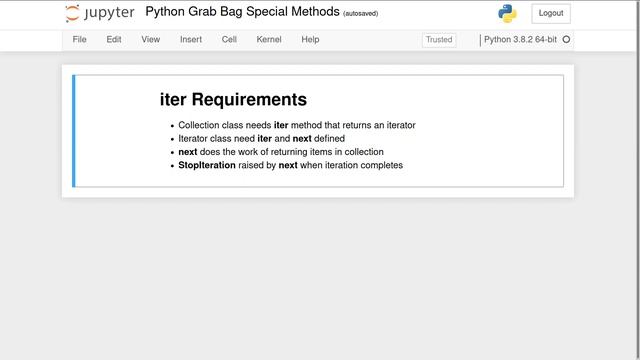Click the Trusted notebook button
The width and height of the screenshot is (640, 360).
click(439, 40)
